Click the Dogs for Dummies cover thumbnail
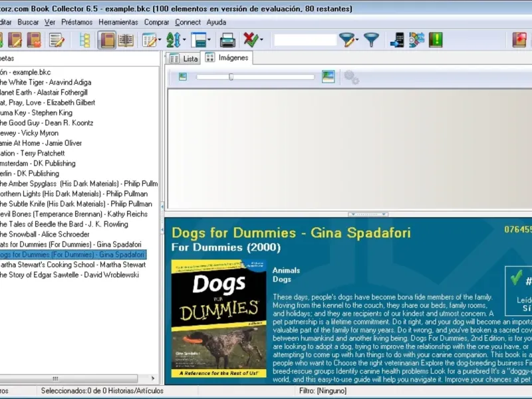This screenshot has height=399, width=532. 219,319
